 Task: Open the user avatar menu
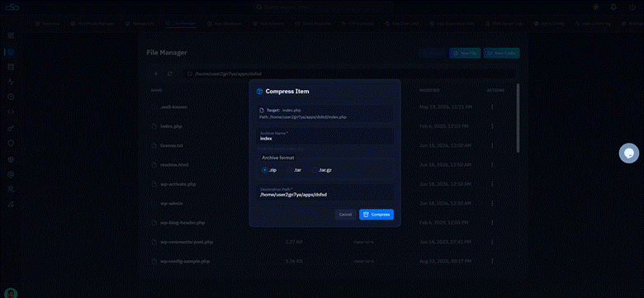11,293
